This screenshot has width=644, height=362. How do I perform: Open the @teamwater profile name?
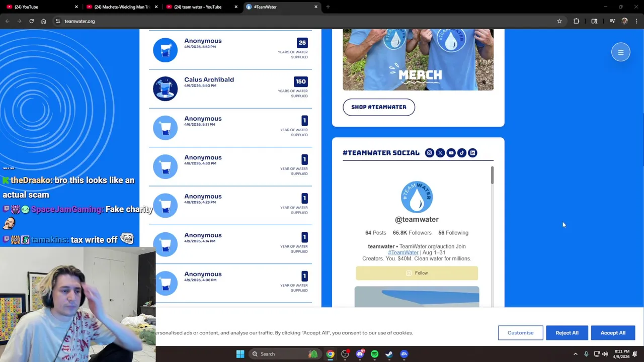click(x=417, y=219)
